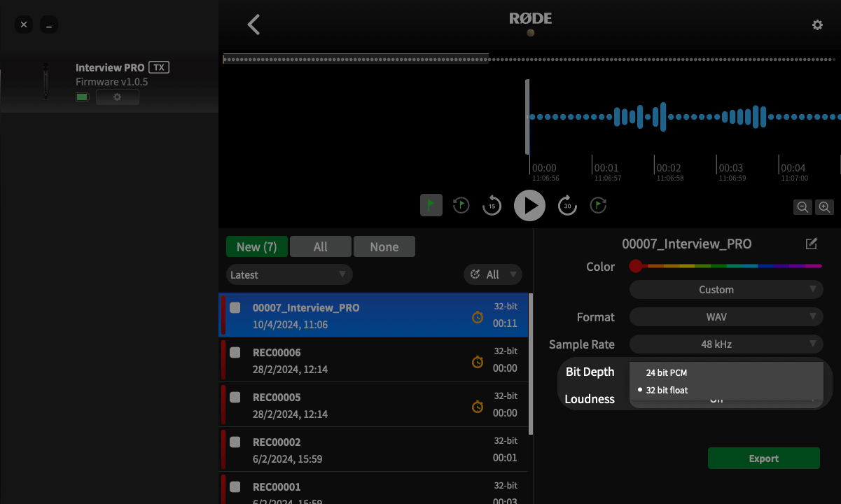Click the 00007_Interview_PRO title in export panel
This screenshot has height=504, width=841.
click(687, 244)
